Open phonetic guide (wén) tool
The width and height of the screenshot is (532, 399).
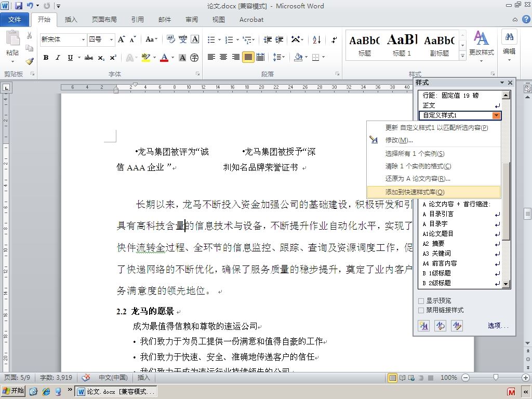[183, 39]
